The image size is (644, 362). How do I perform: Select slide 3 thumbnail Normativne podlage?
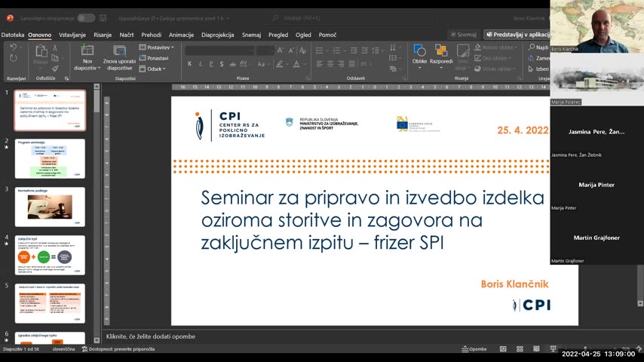pyautogui.click(x=50, y=207)
